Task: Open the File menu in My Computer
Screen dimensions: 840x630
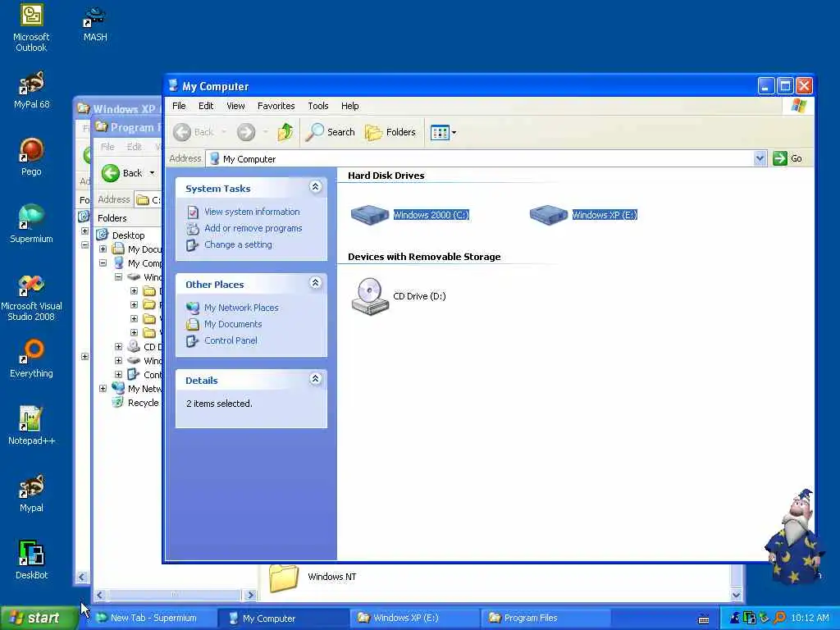Action: point(179,106)
